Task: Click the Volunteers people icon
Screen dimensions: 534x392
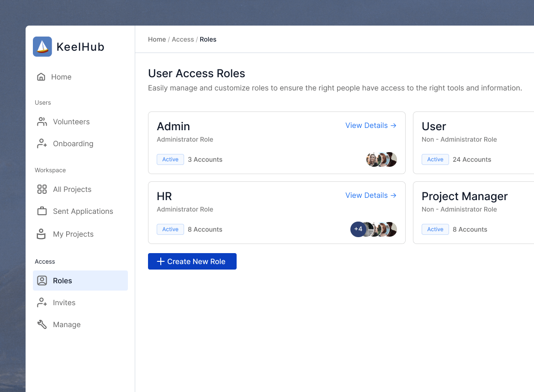Action: [x=42, y=122]
